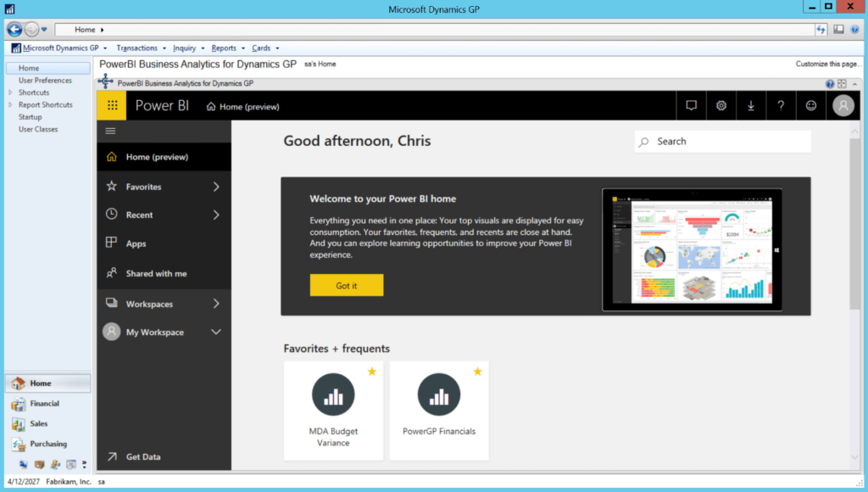Expand the Favorites flyout chevron
Screen dimensions: 868x492
216,187
